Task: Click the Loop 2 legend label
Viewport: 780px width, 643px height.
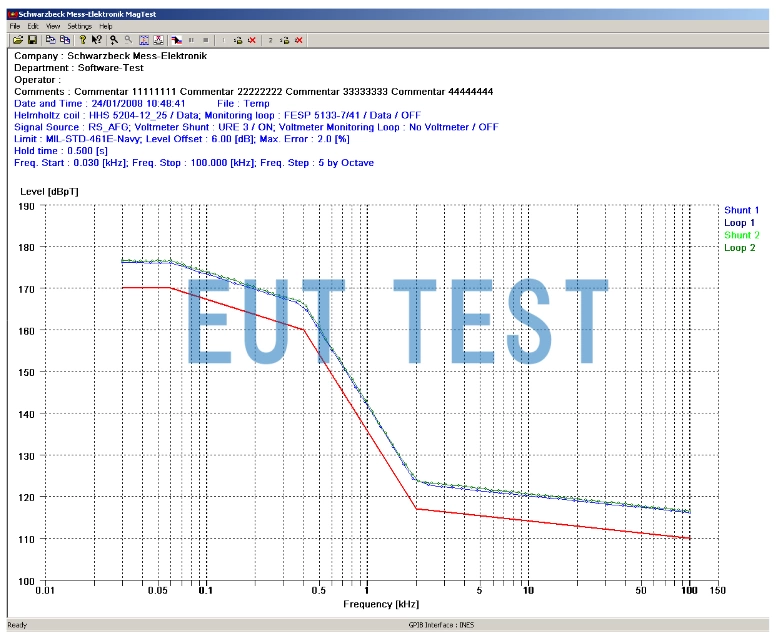Action: point(740,248)
